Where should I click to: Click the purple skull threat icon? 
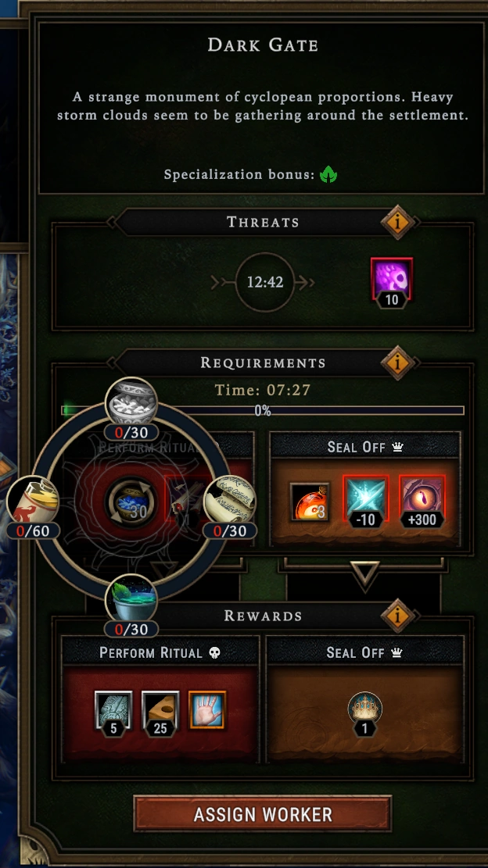tap(392, 279)
